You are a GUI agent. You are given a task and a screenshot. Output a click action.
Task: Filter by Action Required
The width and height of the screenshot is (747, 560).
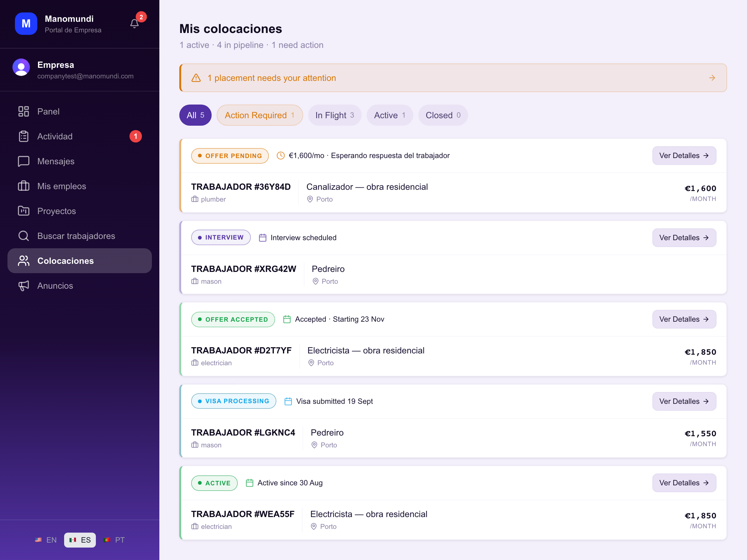tap(260, 115)
